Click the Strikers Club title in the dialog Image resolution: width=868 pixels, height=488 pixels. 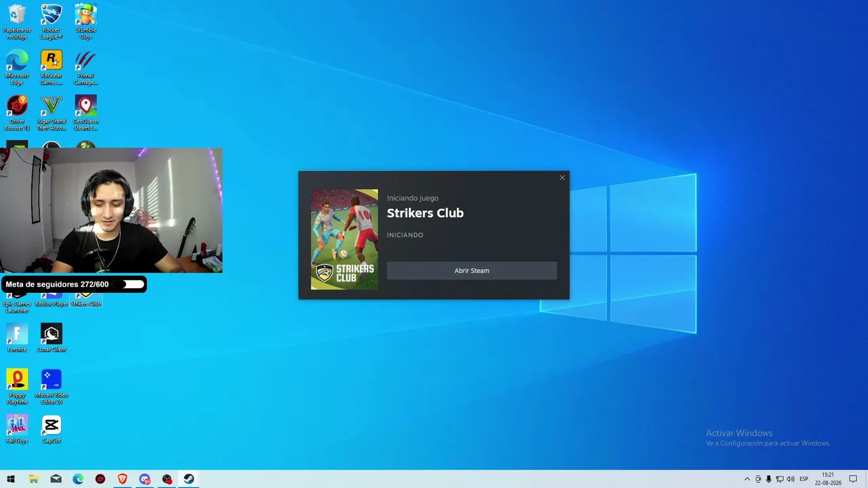425,213
